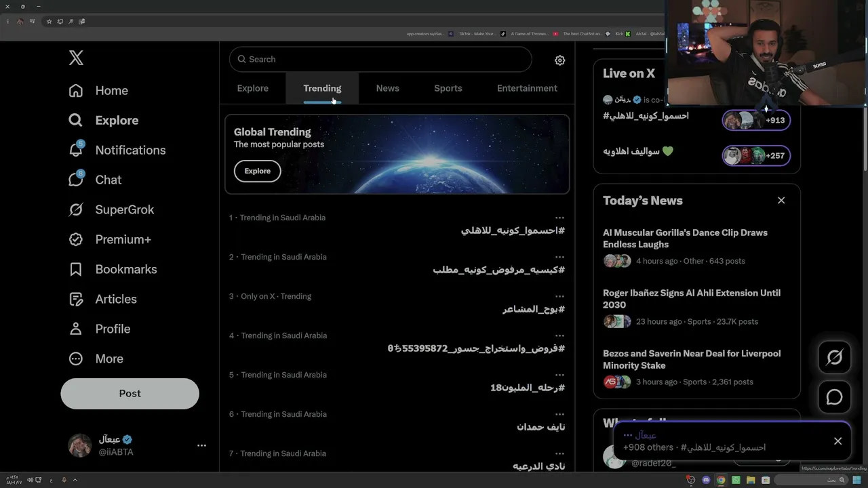Click the browser bookmark star icon
The image size is (868, 488).
tap(49, 22)
